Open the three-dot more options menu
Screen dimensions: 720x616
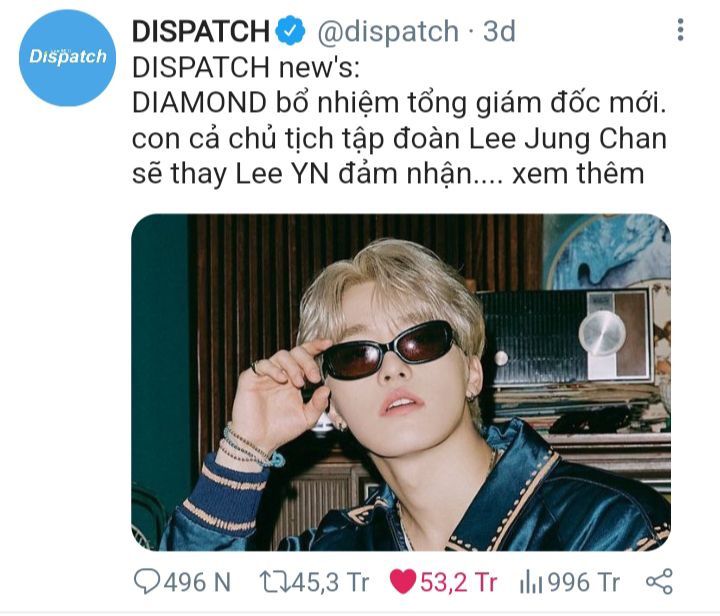(681, 30)
